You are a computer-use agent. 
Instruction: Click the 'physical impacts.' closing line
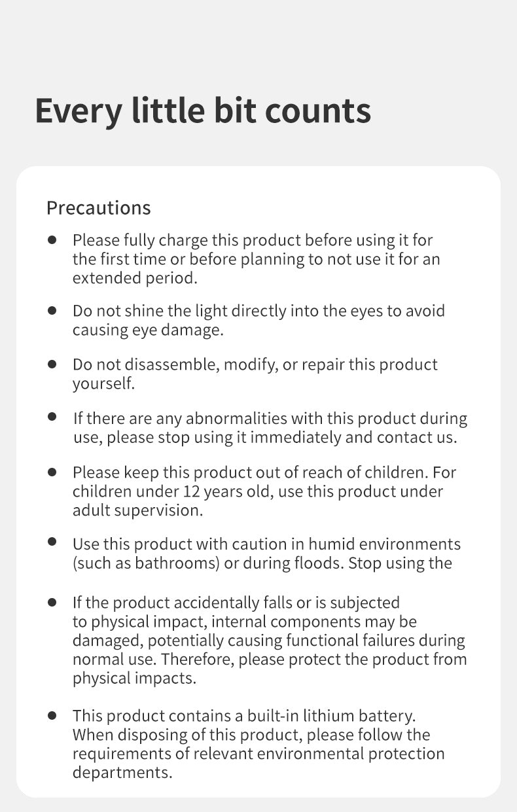point(134,678)
